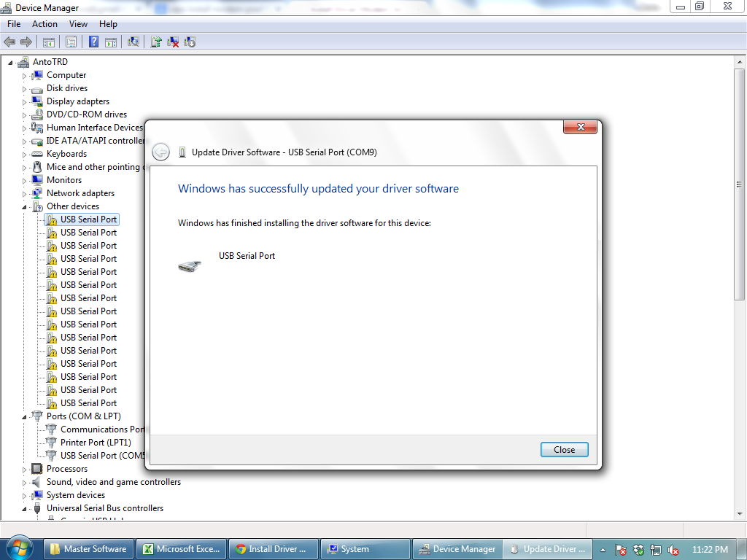The image size is (747, 560).
Task: Expand the Network adapters category
Action: (x=24, y=194)
